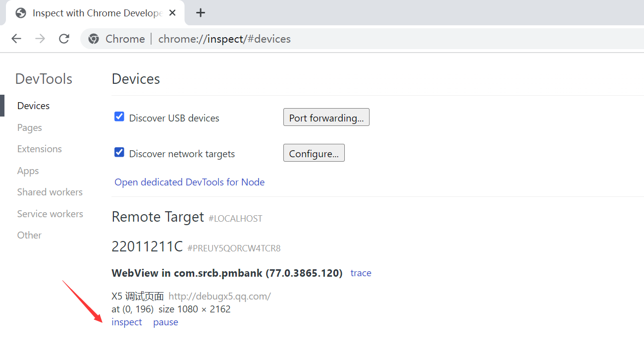Go back using the browser back arrow

pyautogui.click(x=16, y=39)
